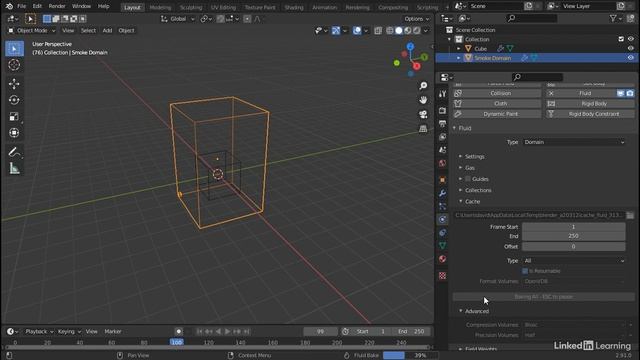The image size is (640, 360).
Task: Switch perspective/orthographic grid icon
Action: tap(423, 129)
